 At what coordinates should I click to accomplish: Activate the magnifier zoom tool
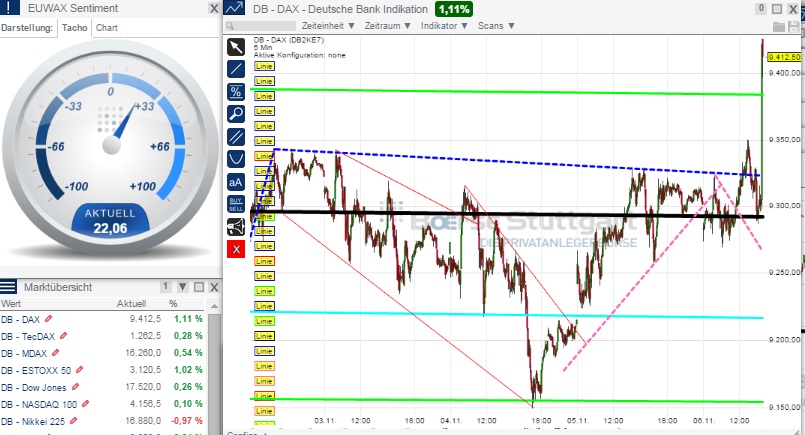pyautogui.click(x=236, y=114)
